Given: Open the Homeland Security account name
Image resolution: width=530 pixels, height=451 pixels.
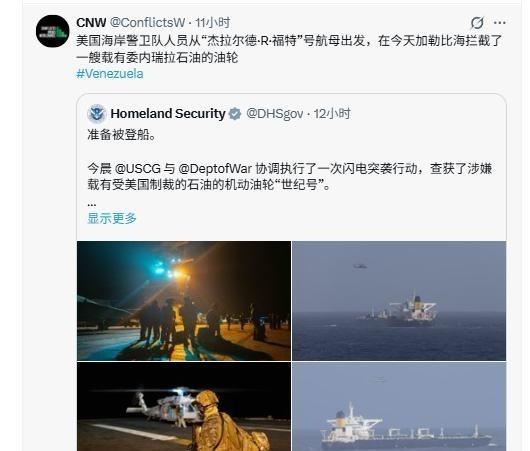Looking at the screenshot, I should pos(168,114).
